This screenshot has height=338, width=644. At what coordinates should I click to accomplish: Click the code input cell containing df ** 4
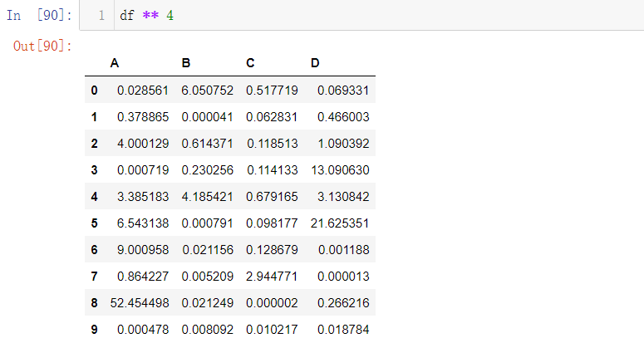(x=361, y=15)
